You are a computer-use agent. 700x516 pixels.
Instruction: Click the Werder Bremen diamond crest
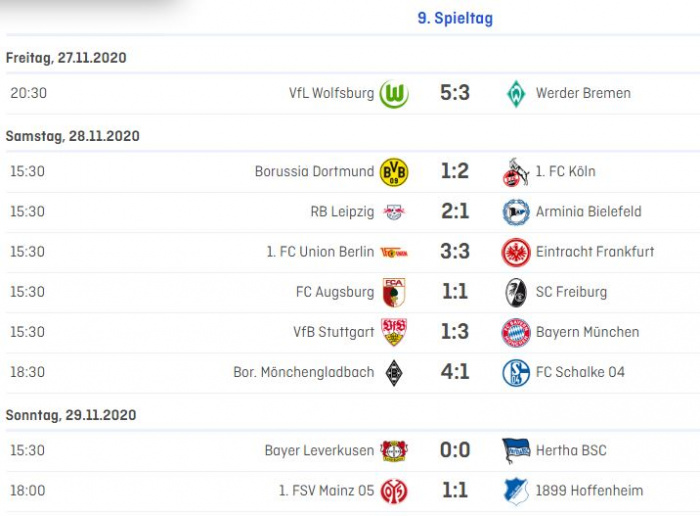pyautogui.click(x=516, y=94)
